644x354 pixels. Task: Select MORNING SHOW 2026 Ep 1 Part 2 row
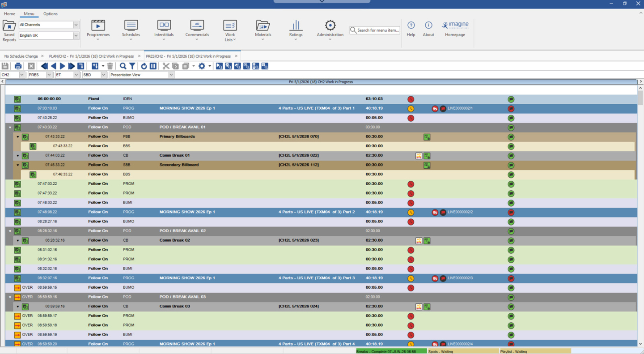[x=321, y=212]
